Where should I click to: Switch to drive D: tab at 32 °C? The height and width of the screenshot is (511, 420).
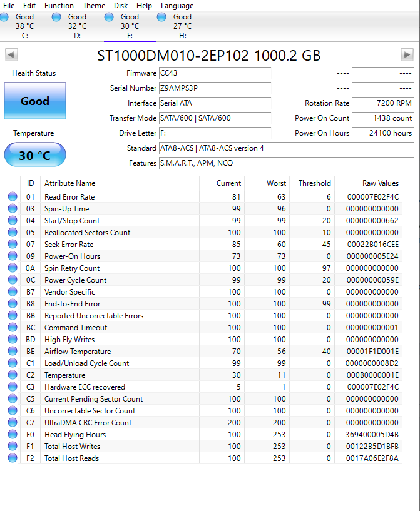pos(78,26)
